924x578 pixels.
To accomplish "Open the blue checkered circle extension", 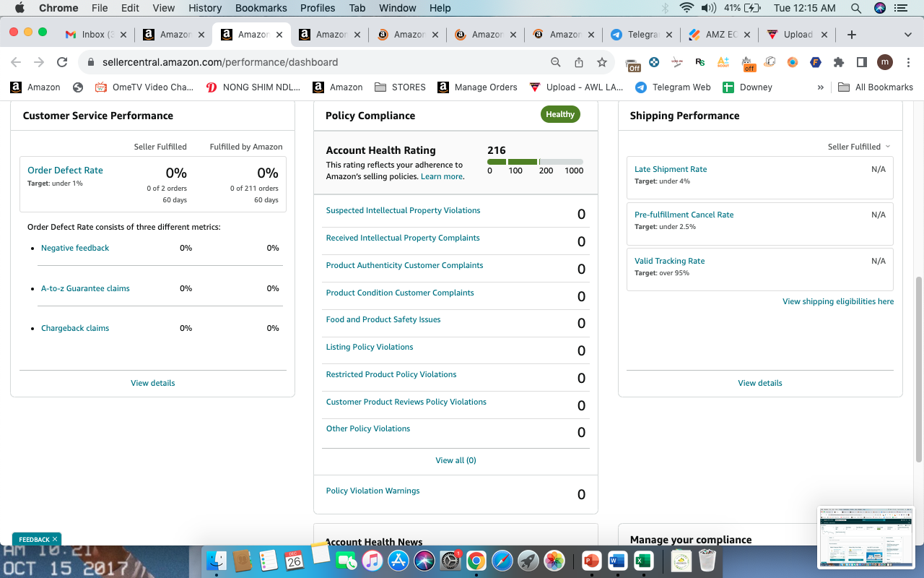I will click(654, 62).
